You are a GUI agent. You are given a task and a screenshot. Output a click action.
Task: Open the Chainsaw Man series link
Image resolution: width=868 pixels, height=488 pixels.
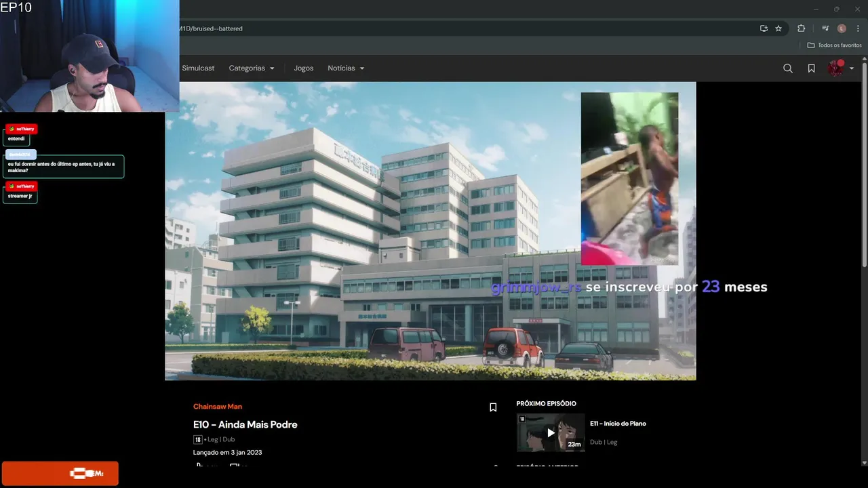tap(218, 407)
